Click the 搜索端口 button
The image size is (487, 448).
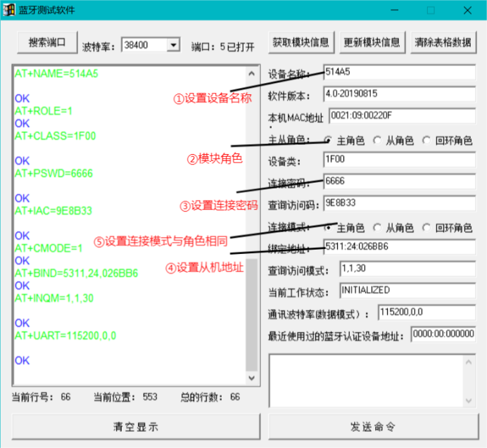(47, 42)
